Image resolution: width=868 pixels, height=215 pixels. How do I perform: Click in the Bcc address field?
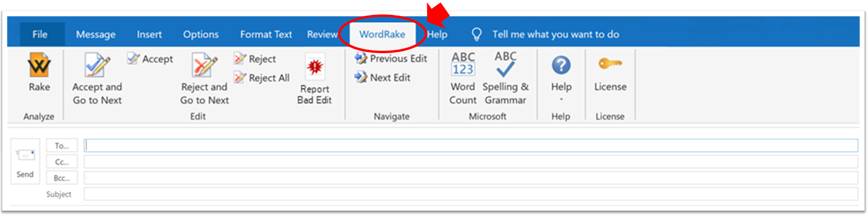(x=471, y=178)
